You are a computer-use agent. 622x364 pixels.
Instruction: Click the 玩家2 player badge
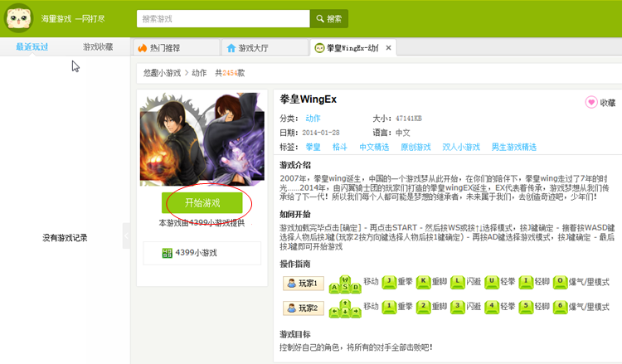click(x=304, y=308)
